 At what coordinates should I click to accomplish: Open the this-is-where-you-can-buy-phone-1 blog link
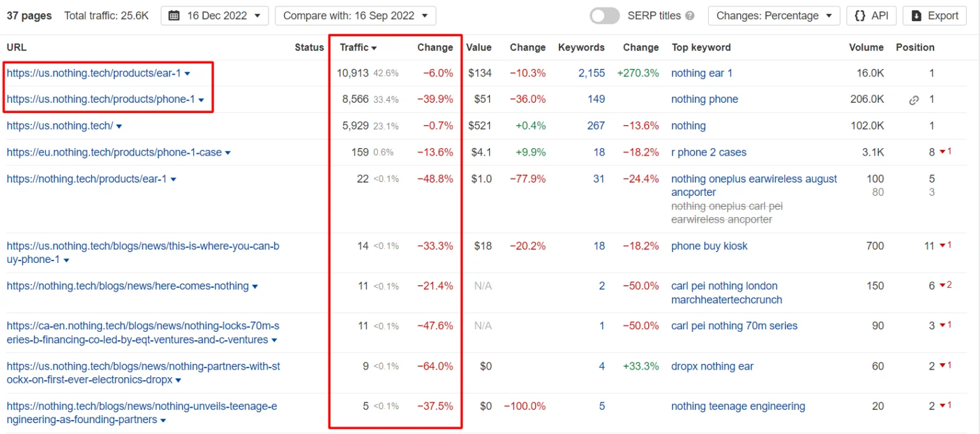[143, 253]
